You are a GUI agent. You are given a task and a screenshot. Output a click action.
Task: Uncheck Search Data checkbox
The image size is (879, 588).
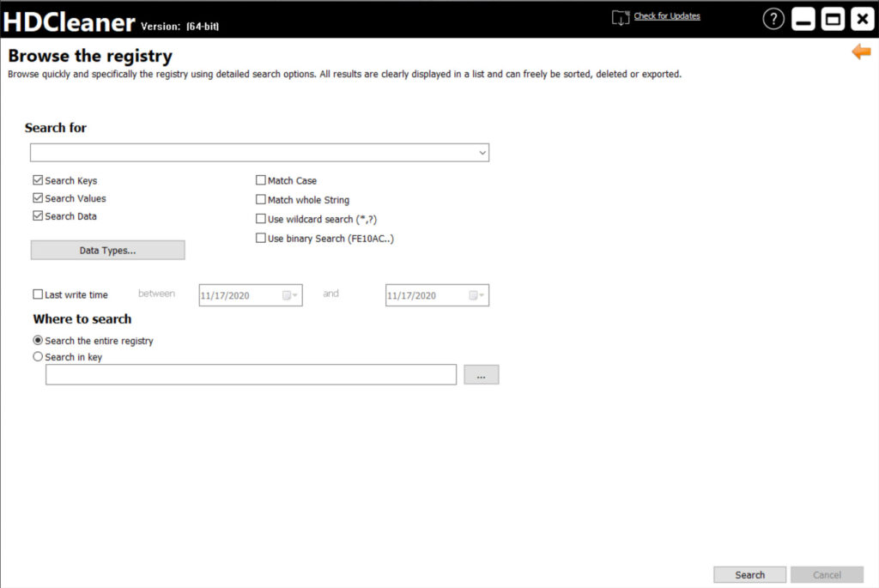[38, 215]
